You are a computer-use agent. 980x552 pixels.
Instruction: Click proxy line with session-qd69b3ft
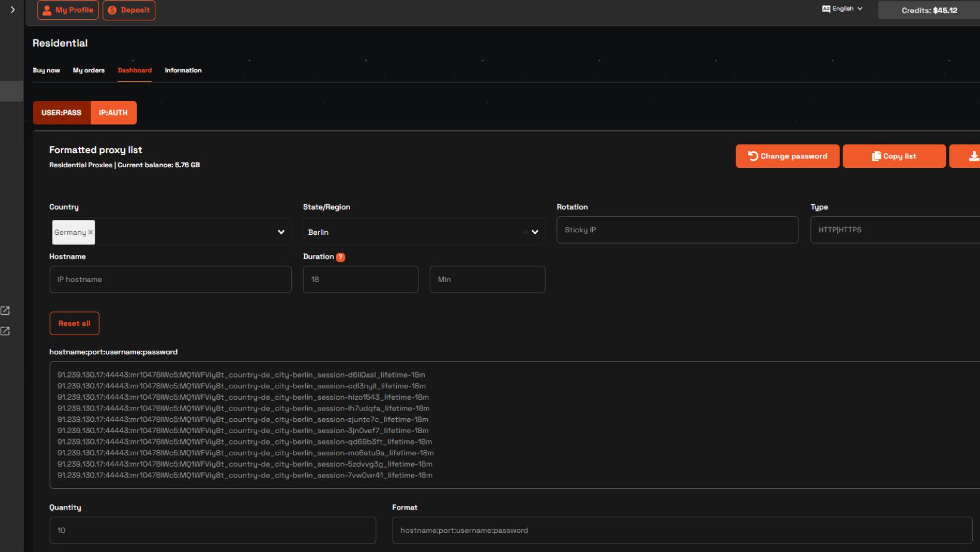click(x=244, y=442)
